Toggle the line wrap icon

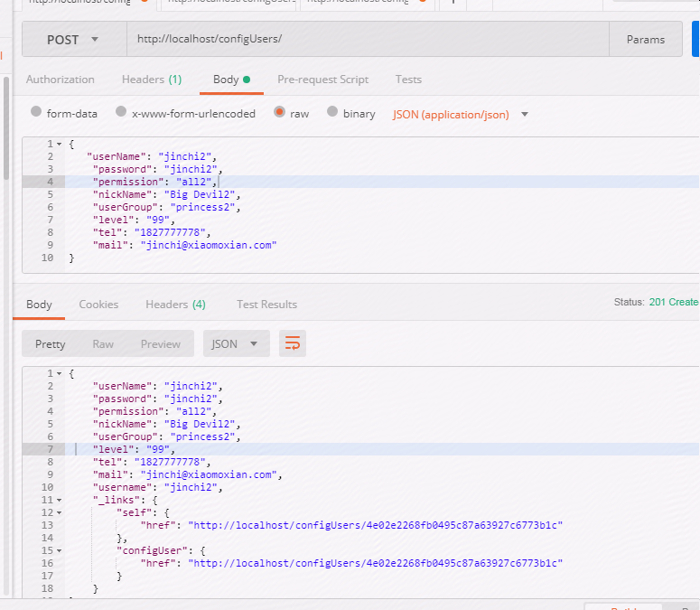pos(293,343)
